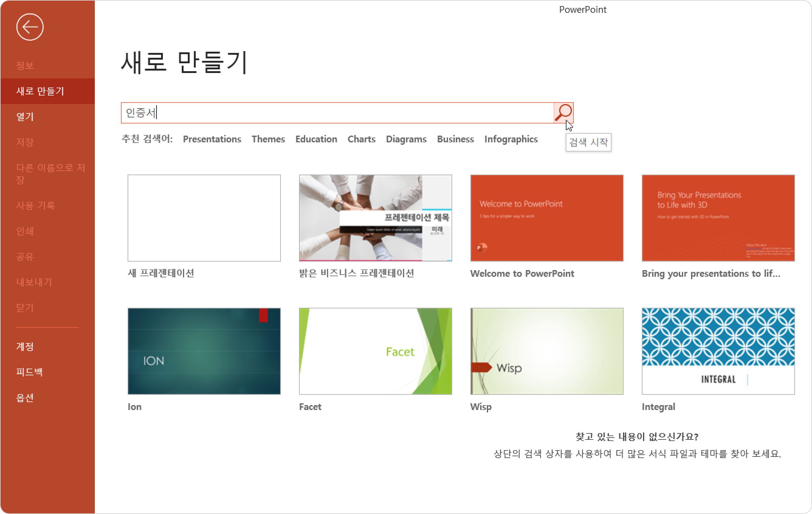Select 내보내기 in the sidebar
Viewport: 812px width, 514px height.
pyautogui.click(x=34, y=282)
